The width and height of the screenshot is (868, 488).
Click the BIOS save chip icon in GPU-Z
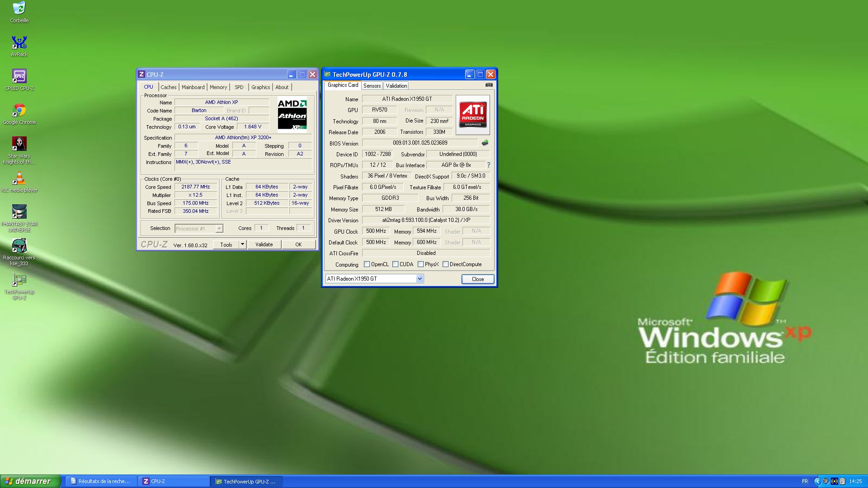click(x=485, y=143)
